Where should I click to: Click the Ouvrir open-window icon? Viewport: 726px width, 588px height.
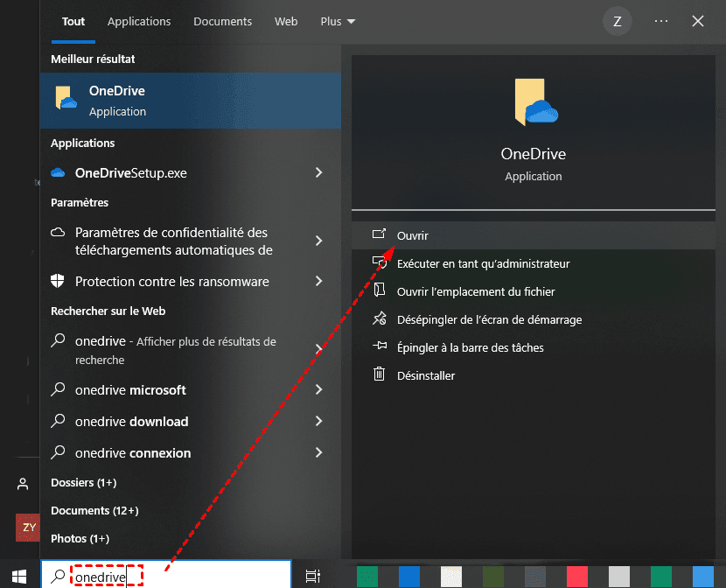[380, 234]
